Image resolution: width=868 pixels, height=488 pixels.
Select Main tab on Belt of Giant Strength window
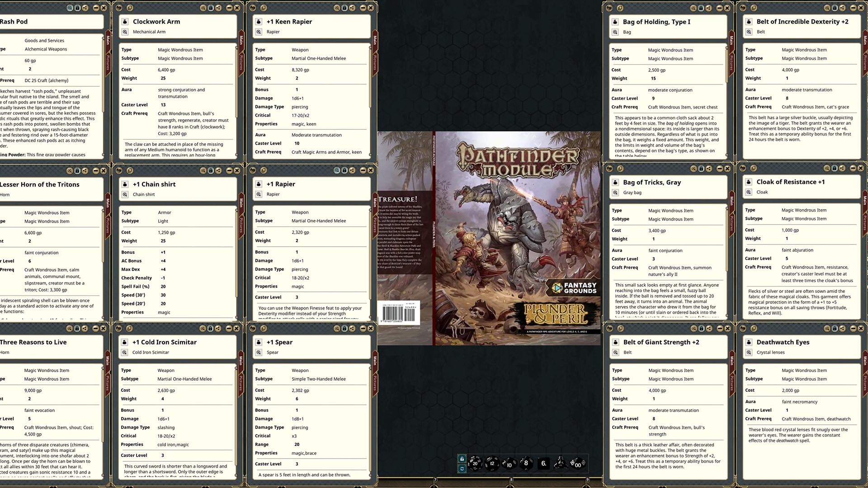pyautogui.click(x=731, y=361)
